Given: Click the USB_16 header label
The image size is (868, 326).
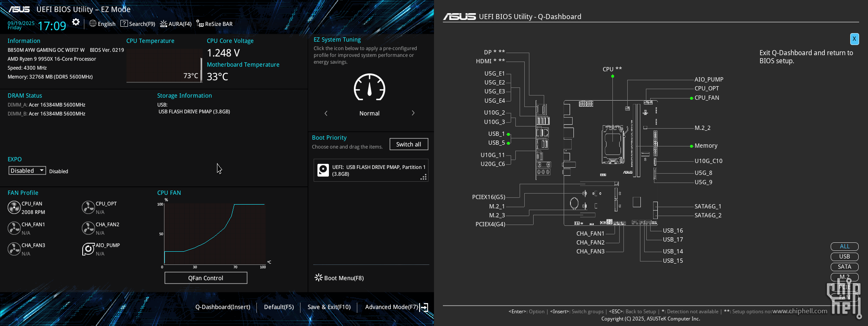Looking at the screenshot, I should click(673, 230).
